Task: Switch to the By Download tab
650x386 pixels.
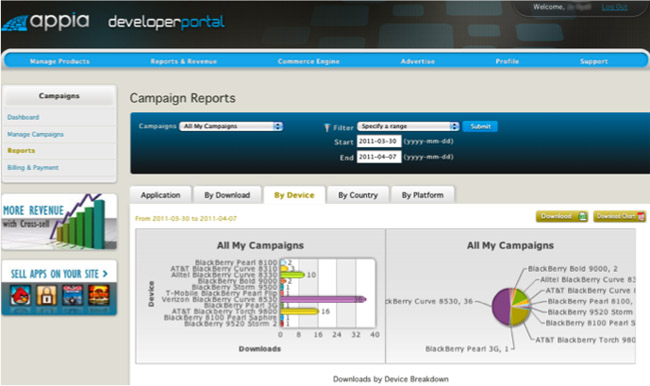Action: (x=227, y=195)
